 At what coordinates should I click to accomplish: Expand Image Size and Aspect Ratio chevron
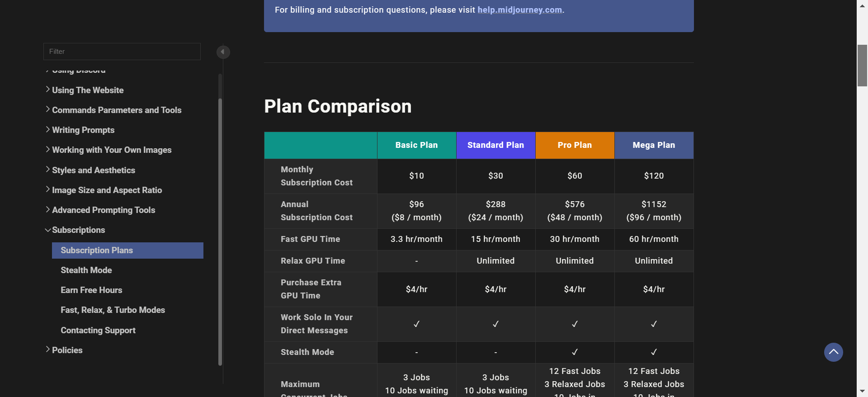[48, 189]
